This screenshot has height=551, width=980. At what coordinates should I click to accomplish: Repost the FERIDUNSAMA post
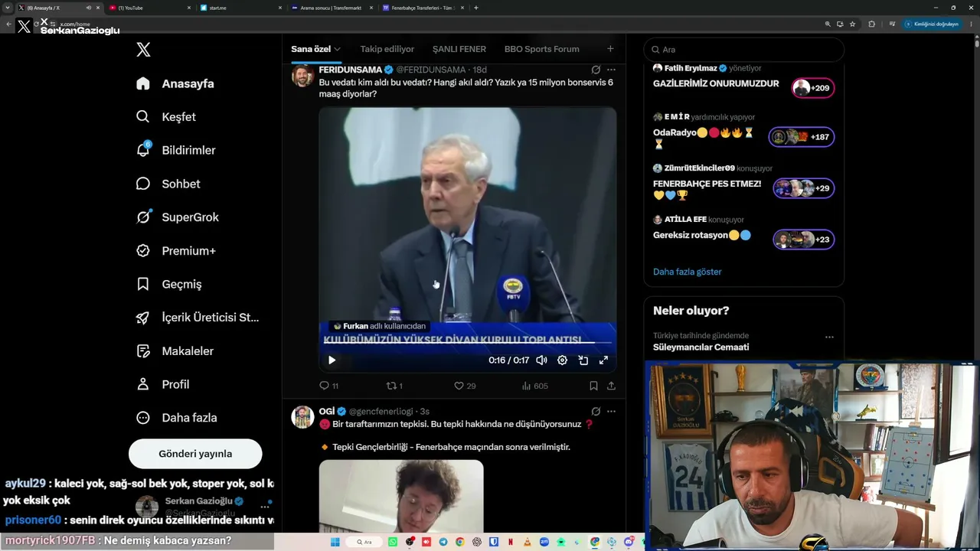(x=394, y=386)
